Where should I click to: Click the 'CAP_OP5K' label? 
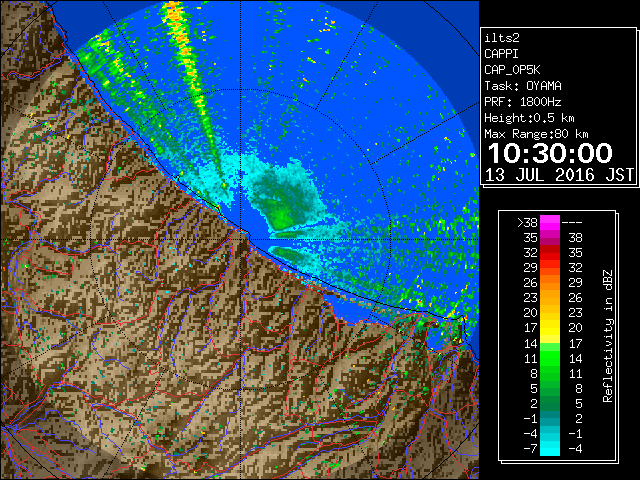pyautogui.click(x=512, y=70)
